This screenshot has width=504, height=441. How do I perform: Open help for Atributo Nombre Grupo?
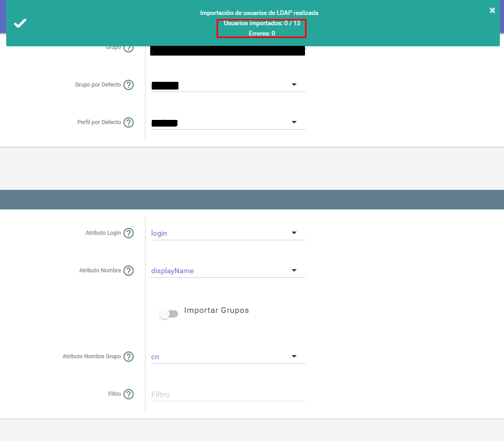click(x=129, y=356)
